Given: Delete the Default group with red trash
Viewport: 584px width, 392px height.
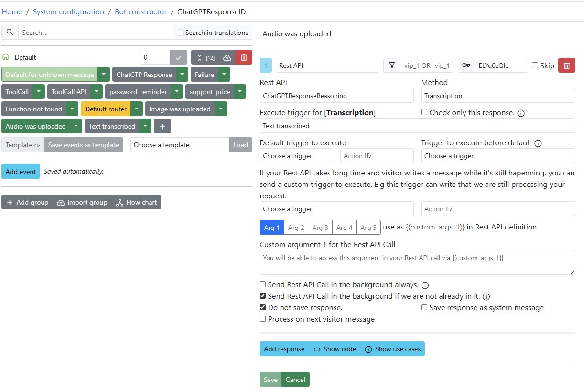Looking at the screenshot, I should [244, 57].
